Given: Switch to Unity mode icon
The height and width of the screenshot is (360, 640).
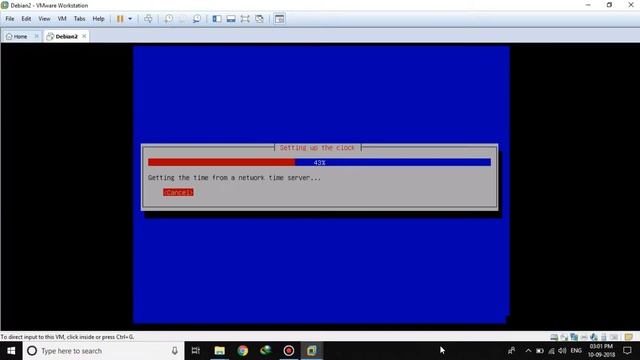Looking at the screenshot, I should (x=259, y=19).
